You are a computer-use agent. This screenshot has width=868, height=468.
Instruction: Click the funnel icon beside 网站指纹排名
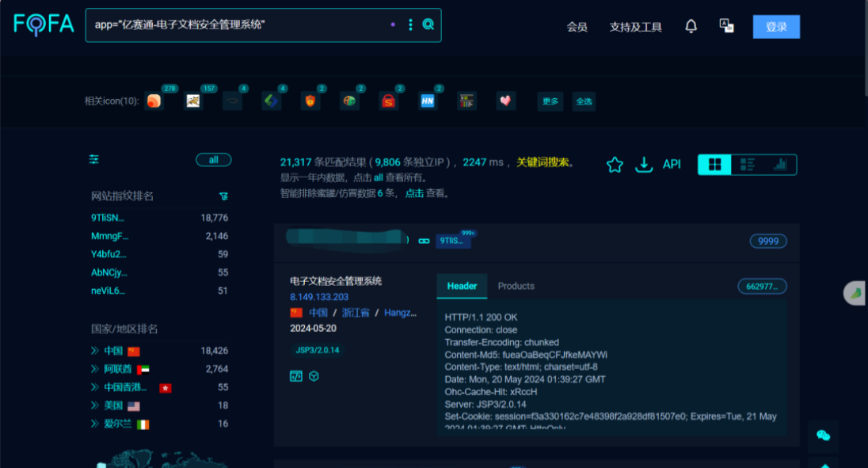[223, 196]
